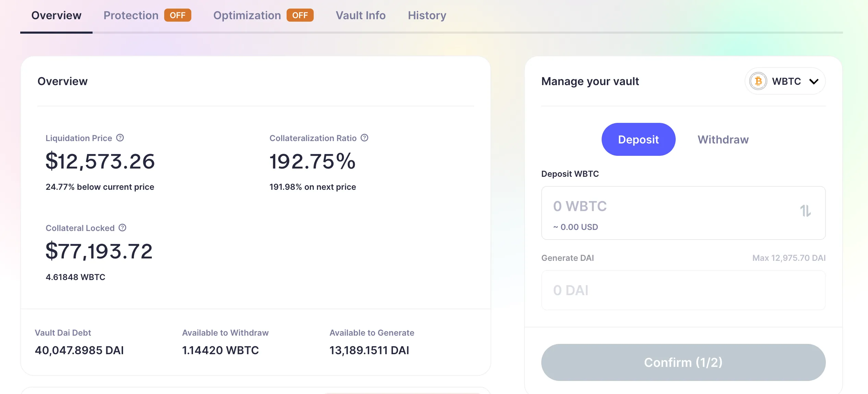Click the Generate DAI amount input field
Screen dimensions: 868x394
(683, 290)
